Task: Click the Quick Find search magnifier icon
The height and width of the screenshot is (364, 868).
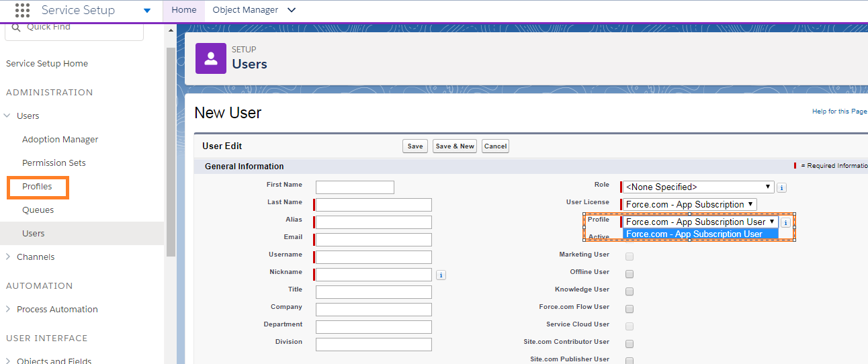Action: (17, 27)
